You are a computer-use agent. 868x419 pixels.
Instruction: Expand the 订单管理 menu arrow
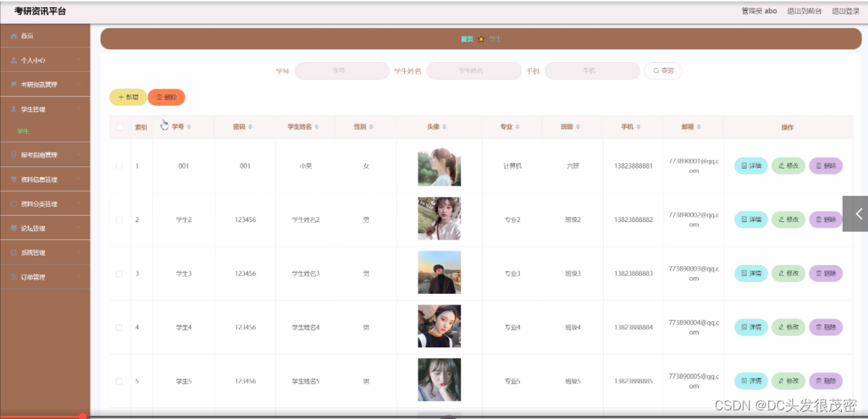pos(79,277)
